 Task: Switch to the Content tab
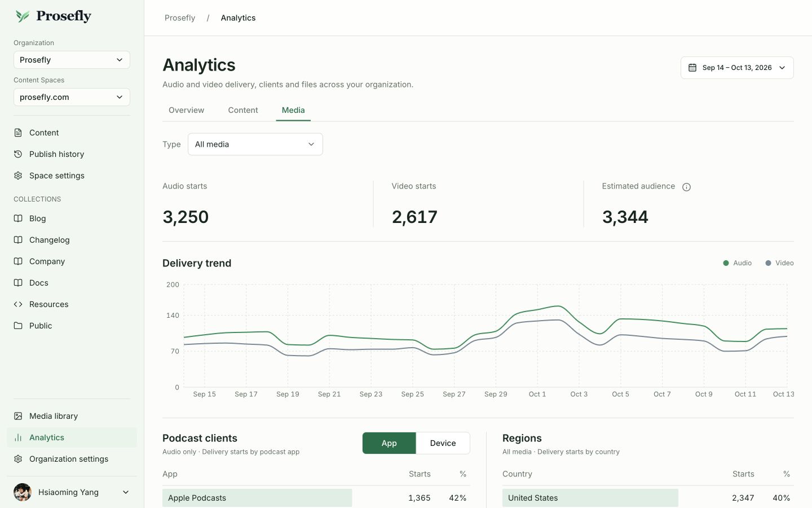click(x=243, y=110)
